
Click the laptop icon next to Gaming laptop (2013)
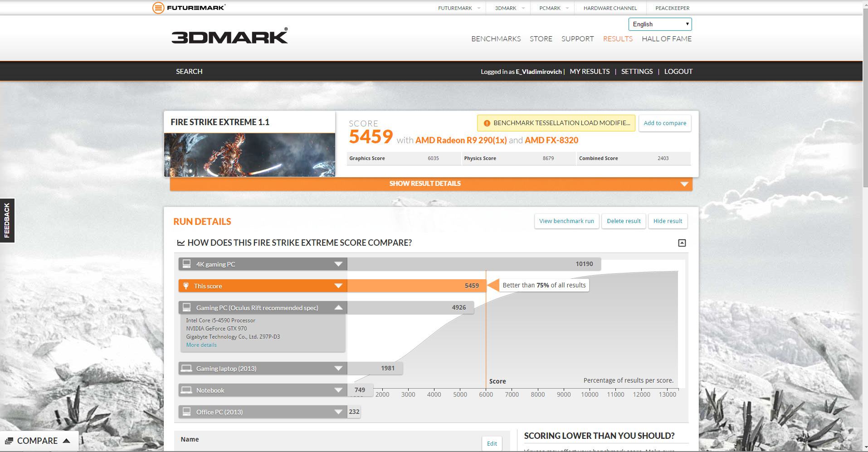186,368
